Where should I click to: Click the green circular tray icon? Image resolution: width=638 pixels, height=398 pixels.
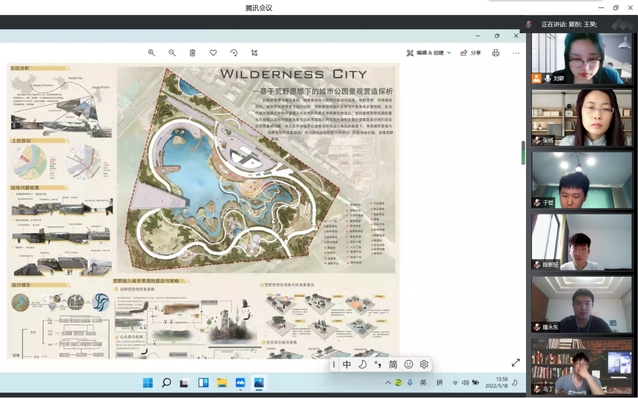click(x=398, y=383)
